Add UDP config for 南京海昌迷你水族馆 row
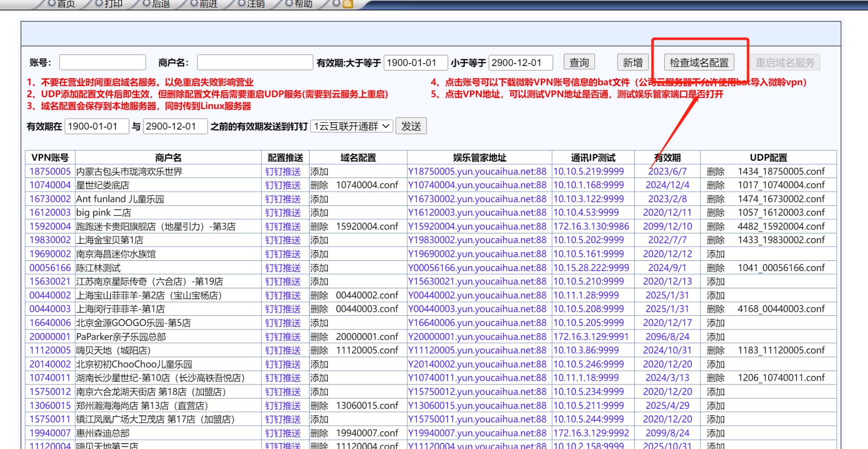The image size is (868, 449). 716,254
